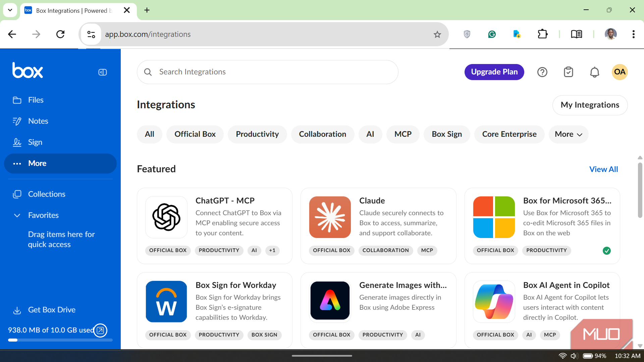Click the Box logo in sidebar
644x362 pixels.
coord(28,70)
